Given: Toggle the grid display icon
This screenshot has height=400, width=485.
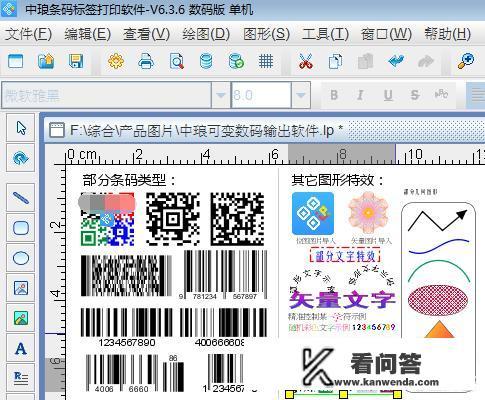Looking at the screenshot, I should click(266, 61).
